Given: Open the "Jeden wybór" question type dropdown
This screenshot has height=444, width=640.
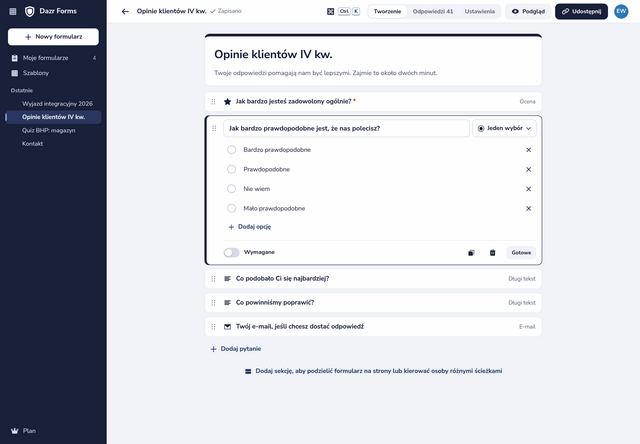Looking at the screenshot, I should click(504, 128).
